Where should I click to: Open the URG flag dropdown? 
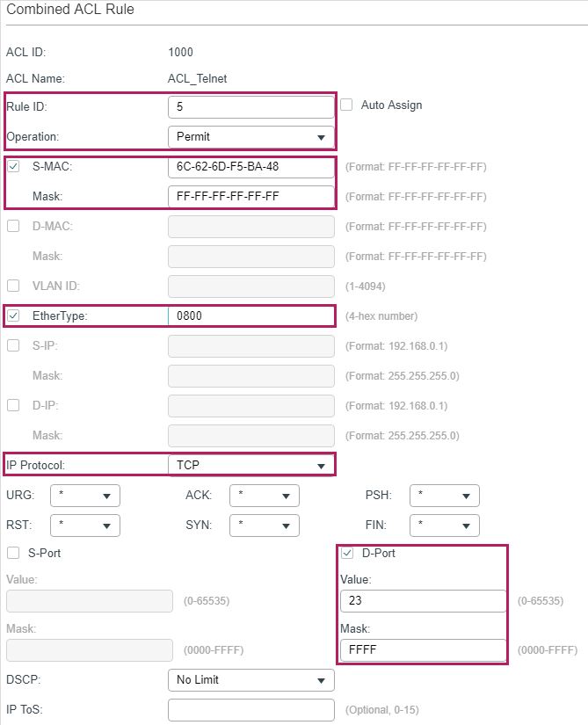pos(84,496)
